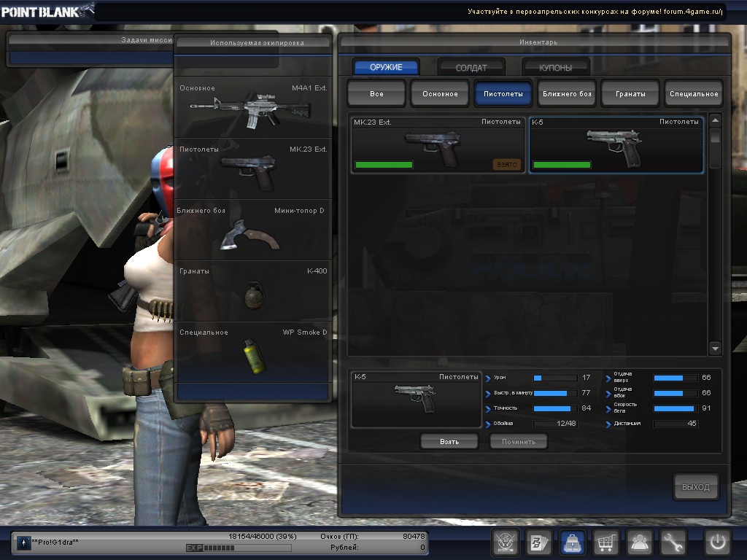
Task: Filter inventory by Основное
Action: pyautogui.click(x=440, y=94)
